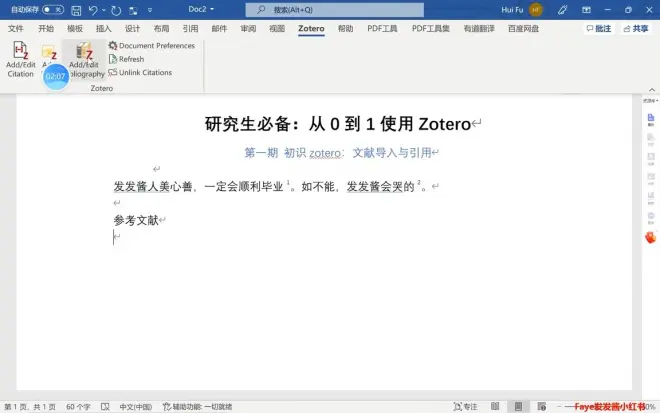Toggle the AutoSave (自动保存) switch

53,9
